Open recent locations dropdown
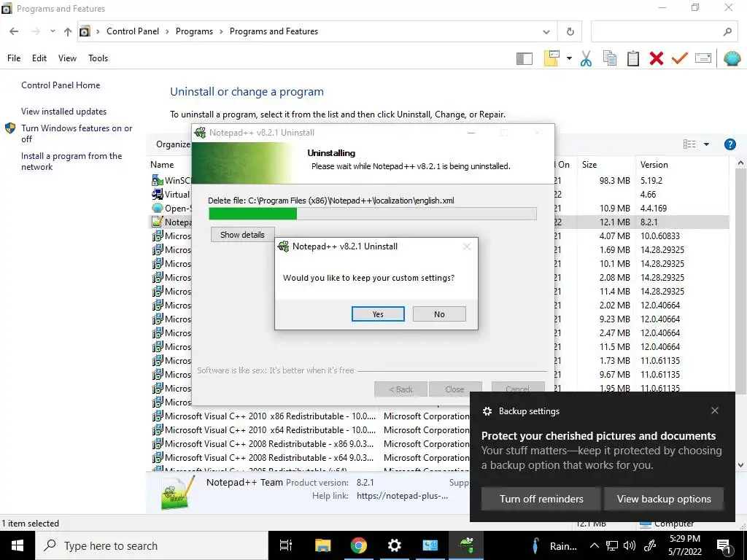747x560 pixels. pos(53,31)
